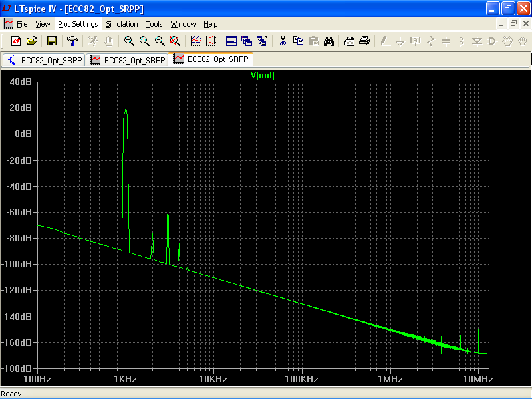
Task: Click the Place Diode icon
Action: pyautogui.click(x=477, y=41)
